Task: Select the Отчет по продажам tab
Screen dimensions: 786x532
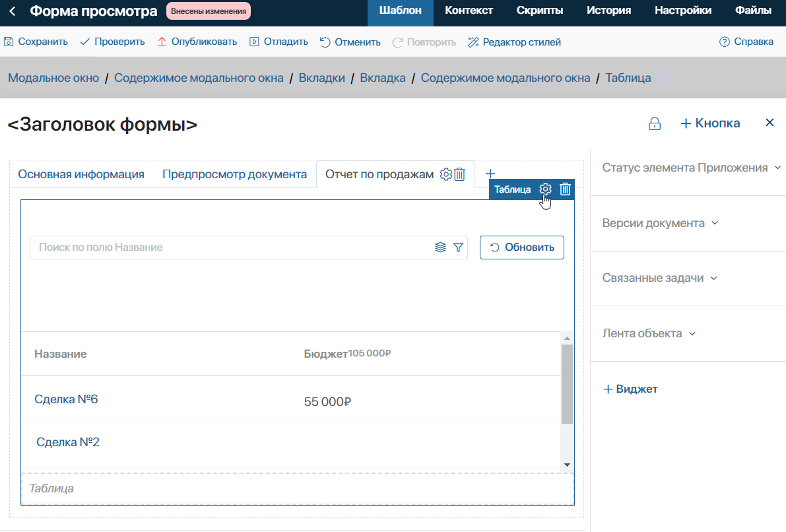Action: point(379,174)
